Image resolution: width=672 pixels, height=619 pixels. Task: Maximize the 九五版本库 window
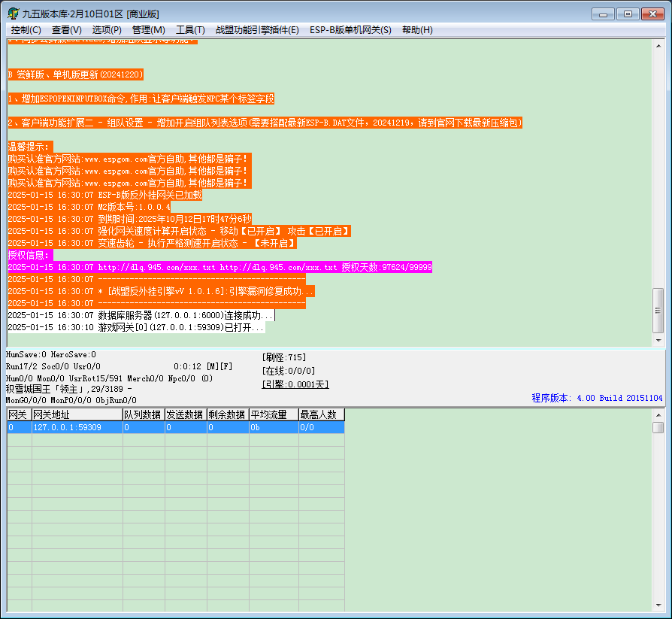pos(628,14)
